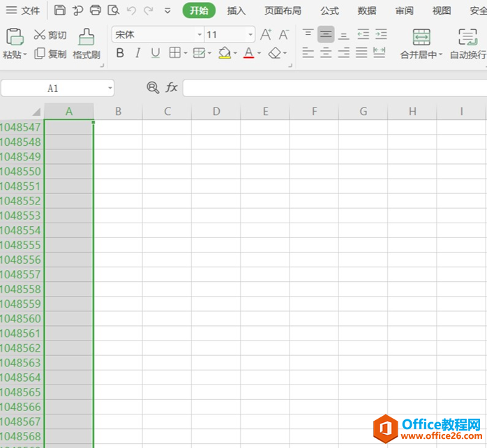Toggle Underline formatting
Viewport: 487px width, 448px height.
156,53
